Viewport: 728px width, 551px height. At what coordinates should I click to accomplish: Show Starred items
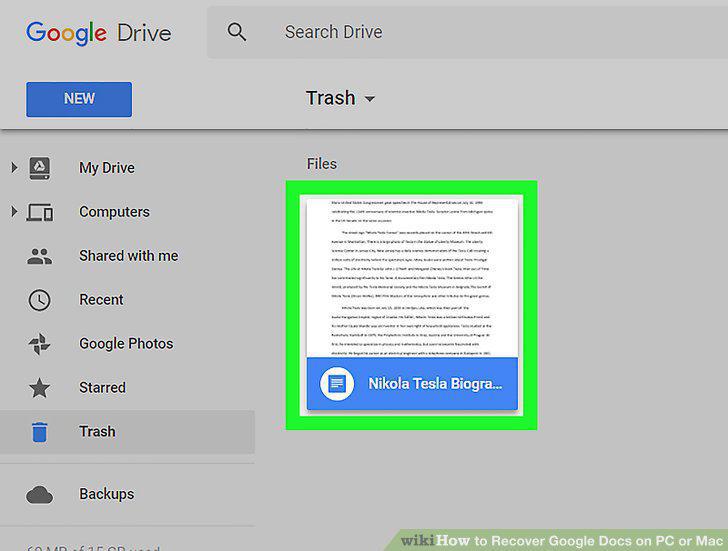click(x=102, y=388)
